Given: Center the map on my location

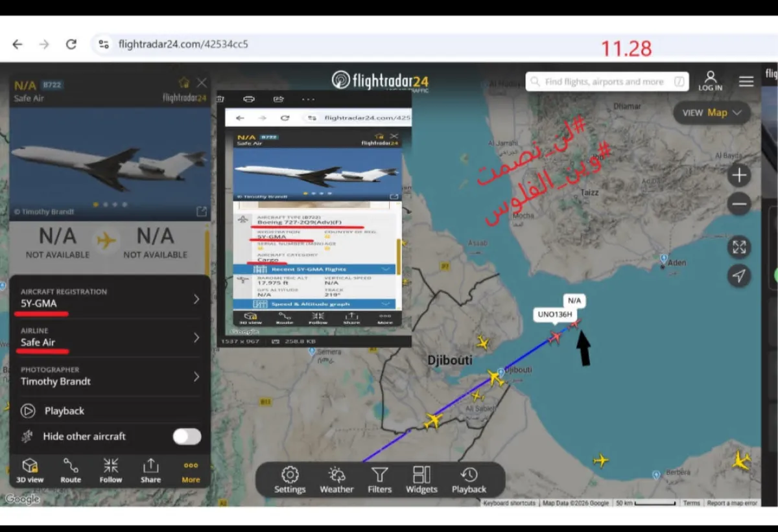Looking at the screenshot, I should click(738, 276).
